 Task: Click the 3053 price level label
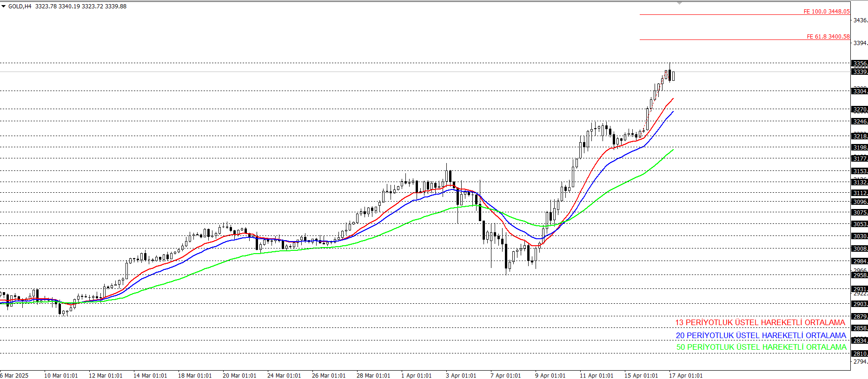click(x=860, y=224)
